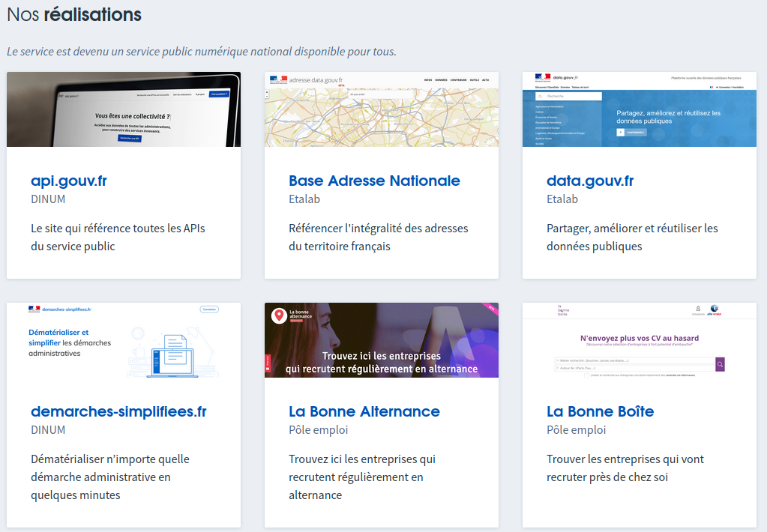Click the Connexion button in demarches-simplifiees thumbnail

pos(209,309)
